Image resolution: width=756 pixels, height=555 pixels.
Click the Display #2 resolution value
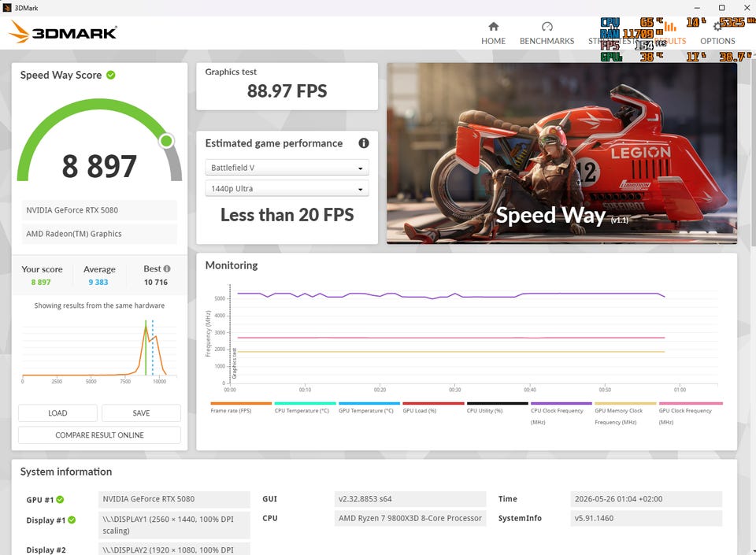coord(174,549)
